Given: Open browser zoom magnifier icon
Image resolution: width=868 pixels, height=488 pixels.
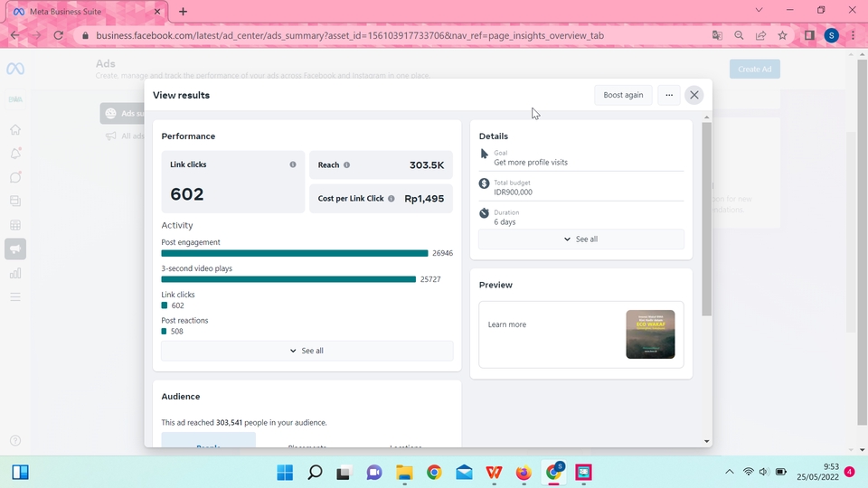Looking at the screenshot, I should [x=739, y=35].
